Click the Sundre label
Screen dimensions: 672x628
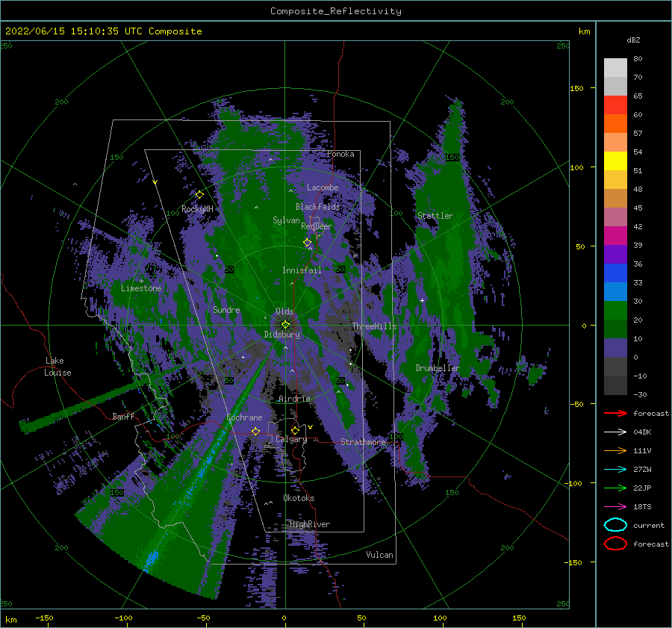tap(226, 310)
